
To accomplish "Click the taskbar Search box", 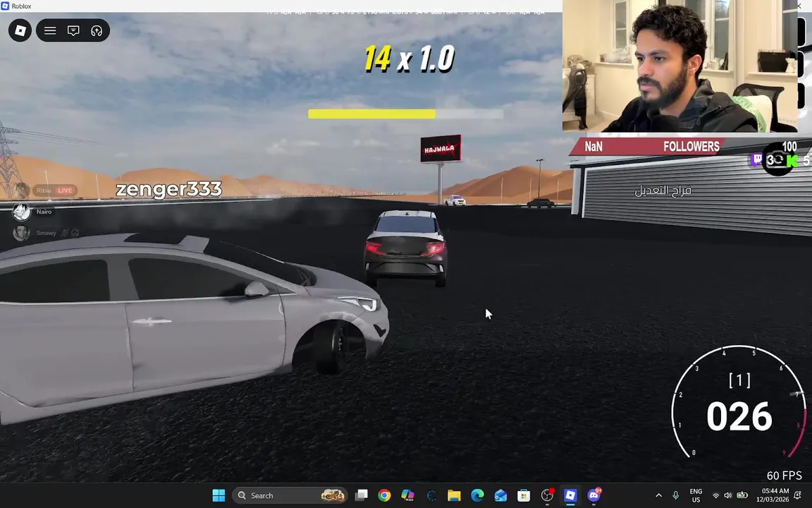I will [x=288, y=495].
